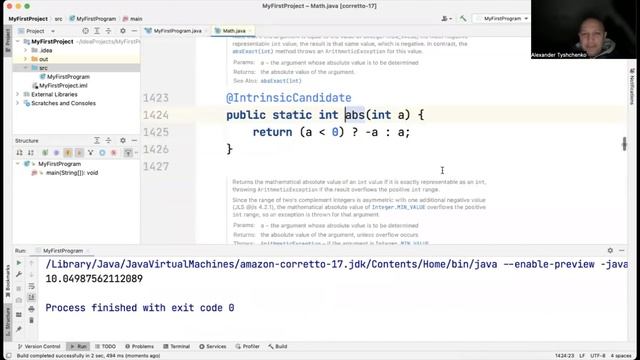This screenshot has width=640, height=360.
Task: Open the TODO tool window
Action: [x=105, y=347]
